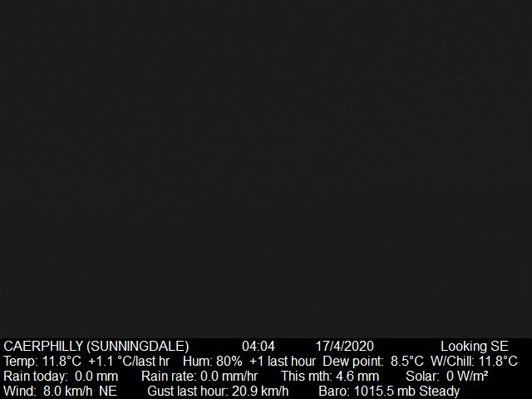The width and height of the screenshot is (532, 399).
Task: Click the Rain today: 0.0 mm text
Action: click(61, 377)
